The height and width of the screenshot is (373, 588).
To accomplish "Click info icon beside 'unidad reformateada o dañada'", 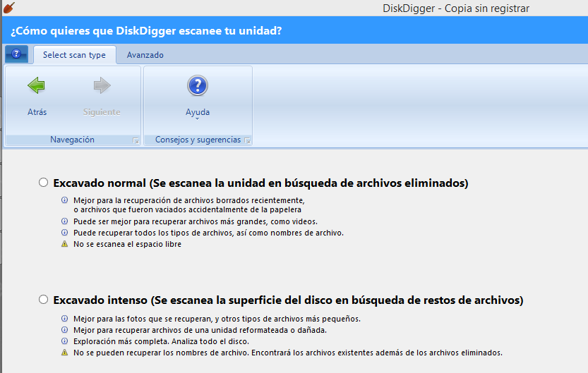I will [x=64, y=329].
